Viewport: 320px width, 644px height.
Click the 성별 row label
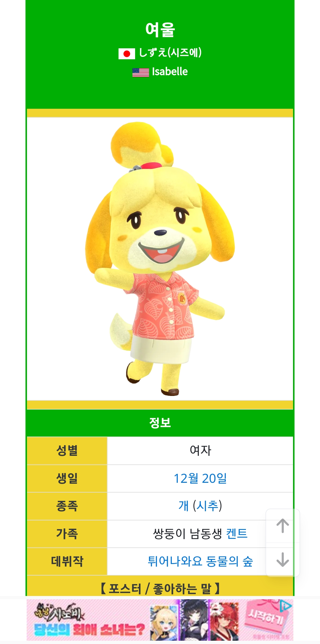(67, 450)
